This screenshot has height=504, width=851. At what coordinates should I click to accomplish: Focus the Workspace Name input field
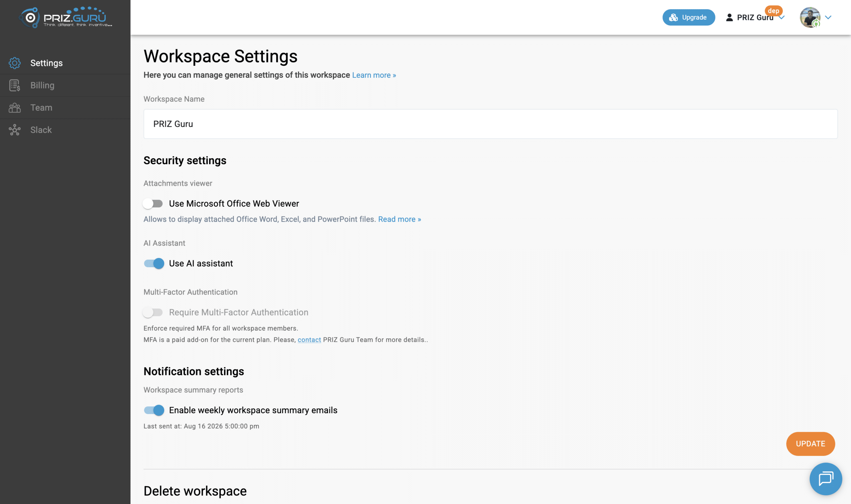point(490,124)
